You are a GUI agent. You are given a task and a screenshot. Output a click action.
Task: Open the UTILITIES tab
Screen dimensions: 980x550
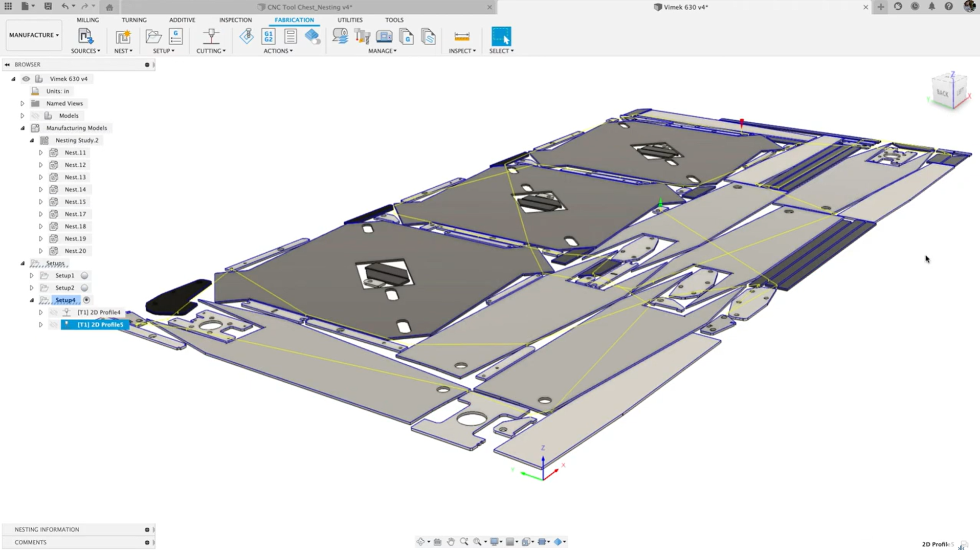click(x=350, y=20)
